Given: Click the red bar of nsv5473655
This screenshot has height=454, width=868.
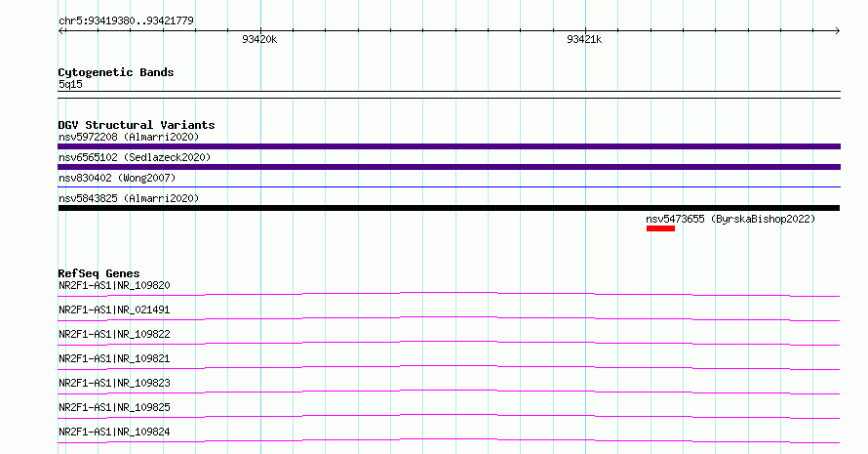Looking at the screenshot, I should coord(660,228).
